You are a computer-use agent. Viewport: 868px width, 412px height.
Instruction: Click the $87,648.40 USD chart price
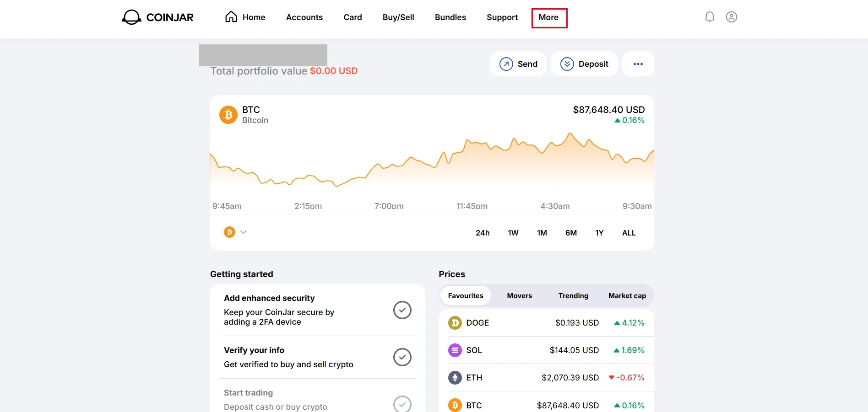609,110
